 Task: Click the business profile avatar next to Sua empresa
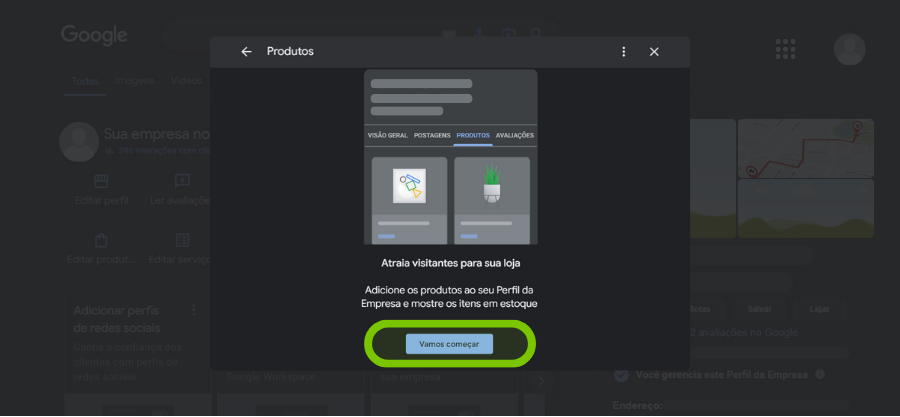point(79,142)
